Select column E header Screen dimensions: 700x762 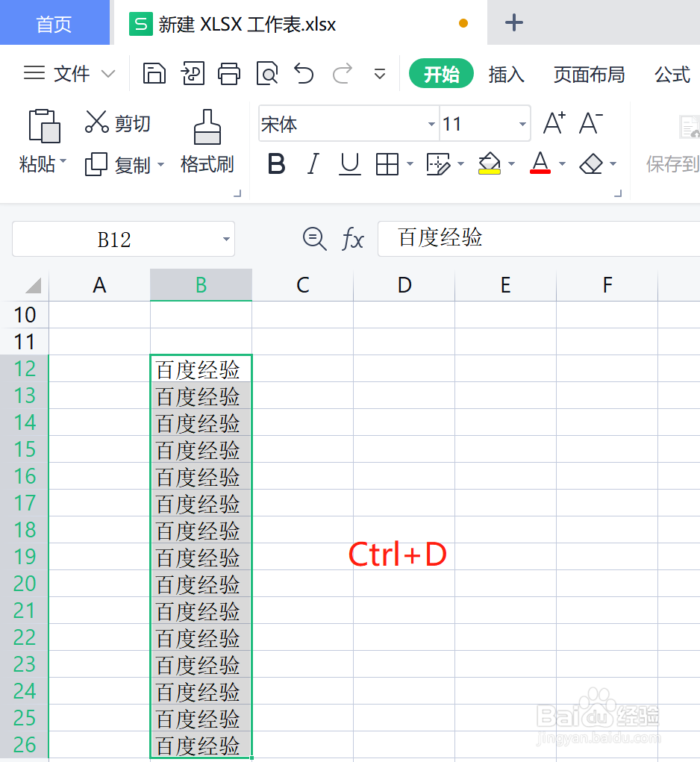coord(506,285)
